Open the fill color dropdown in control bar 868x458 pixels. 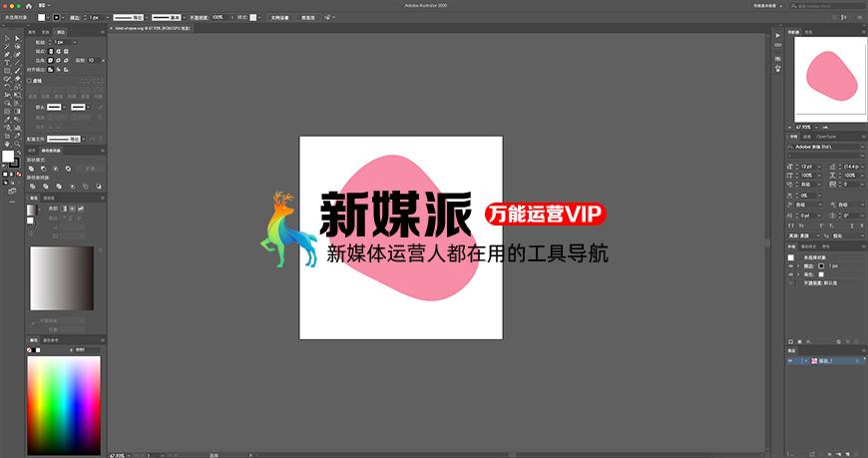[x=49, y=18]
